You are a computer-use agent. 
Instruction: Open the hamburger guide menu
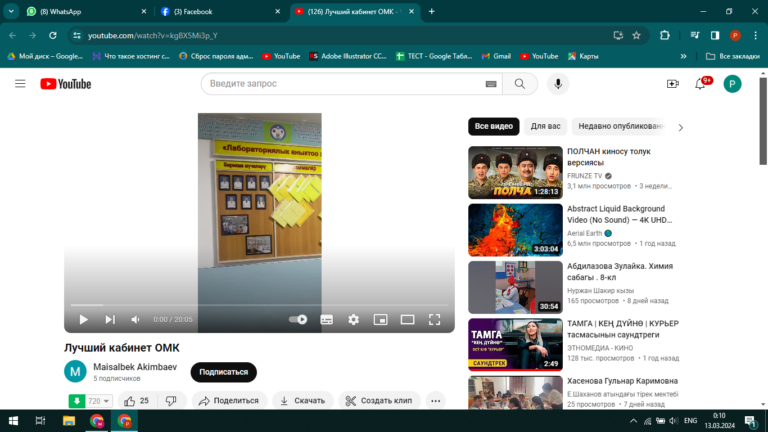[20, 84]
